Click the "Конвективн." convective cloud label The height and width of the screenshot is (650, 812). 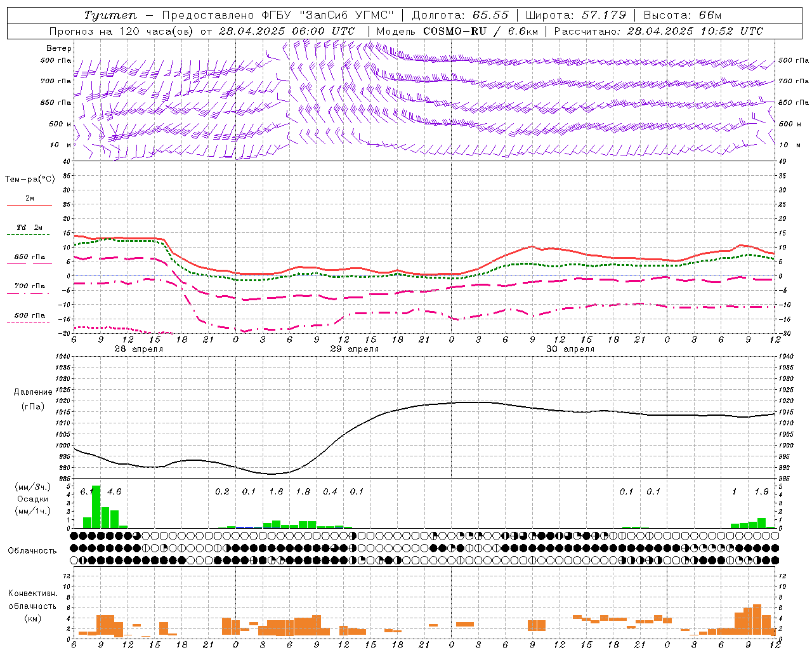click(32, 594)
